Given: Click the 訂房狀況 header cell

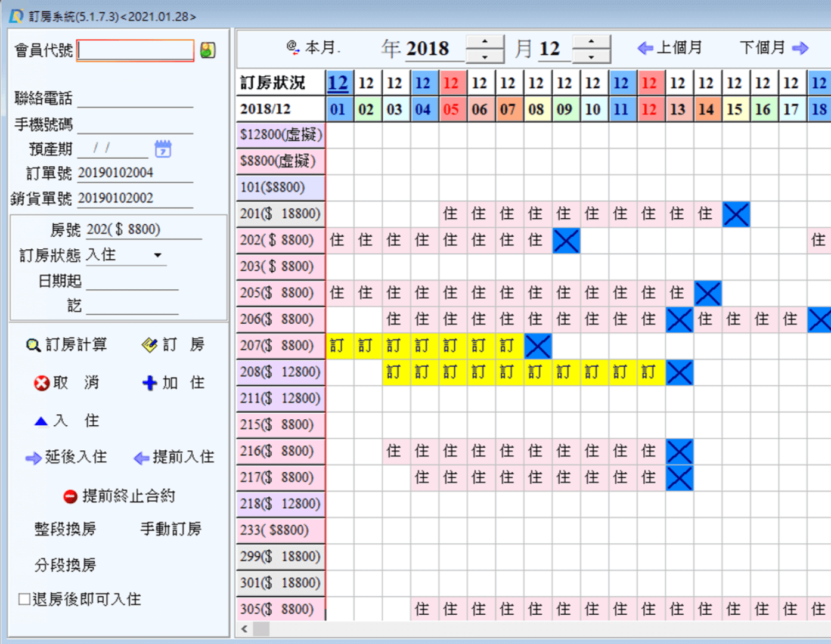Looking at the screenshot, I should click(x=281, y=83).
